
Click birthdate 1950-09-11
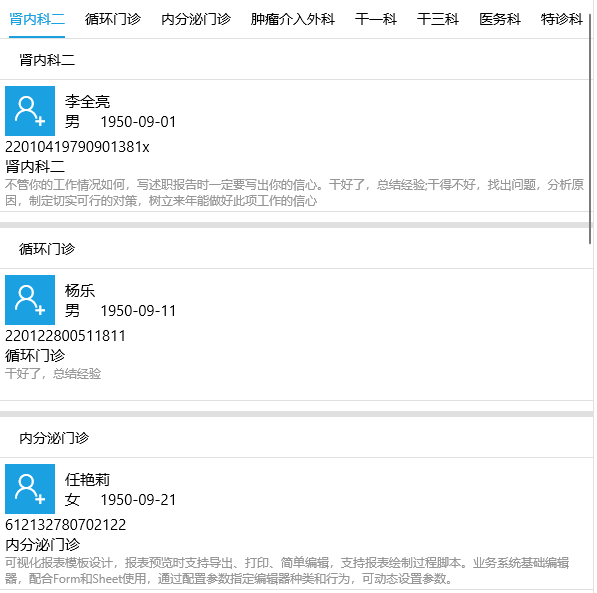coord(138,311)
